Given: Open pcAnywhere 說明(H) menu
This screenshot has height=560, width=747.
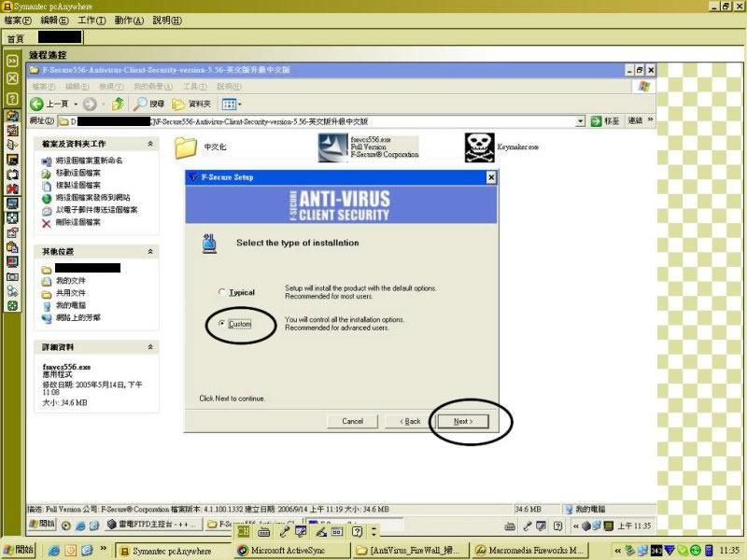Looking at the screenshot, I should click(x=167, y=21).
